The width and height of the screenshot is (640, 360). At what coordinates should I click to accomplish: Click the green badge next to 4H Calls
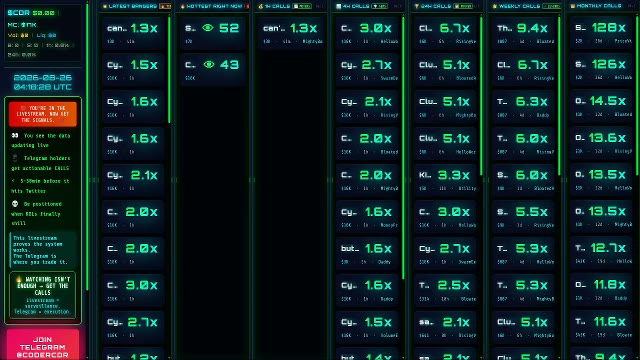380,6
